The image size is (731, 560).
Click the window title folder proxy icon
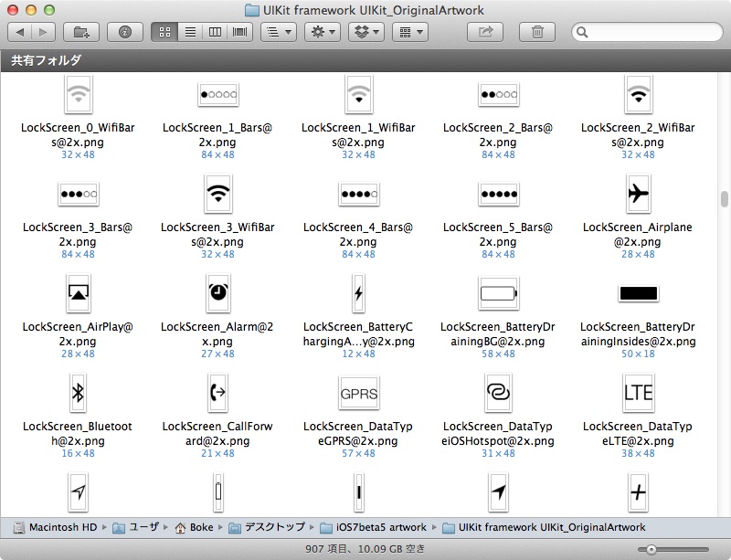[252, 10]
